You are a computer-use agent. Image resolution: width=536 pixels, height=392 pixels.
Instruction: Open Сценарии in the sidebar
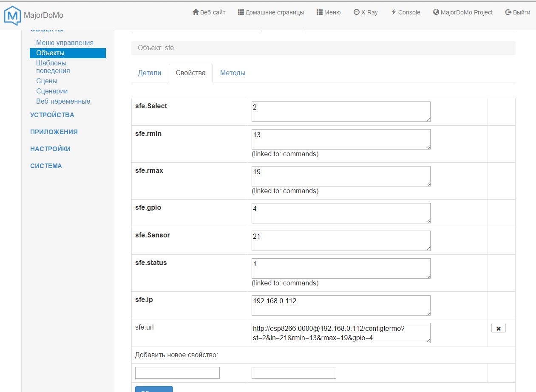[52, 91]
